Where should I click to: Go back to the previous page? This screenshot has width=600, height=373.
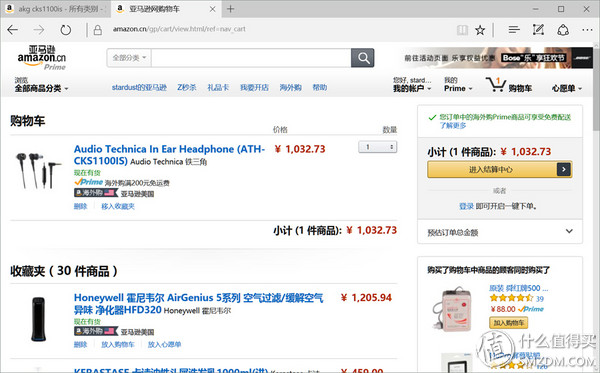(x=13, y=30)
